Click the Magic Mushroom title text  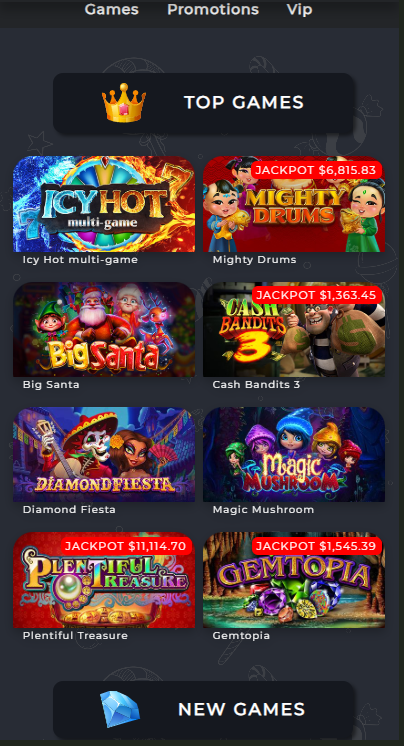pos(263,510)
